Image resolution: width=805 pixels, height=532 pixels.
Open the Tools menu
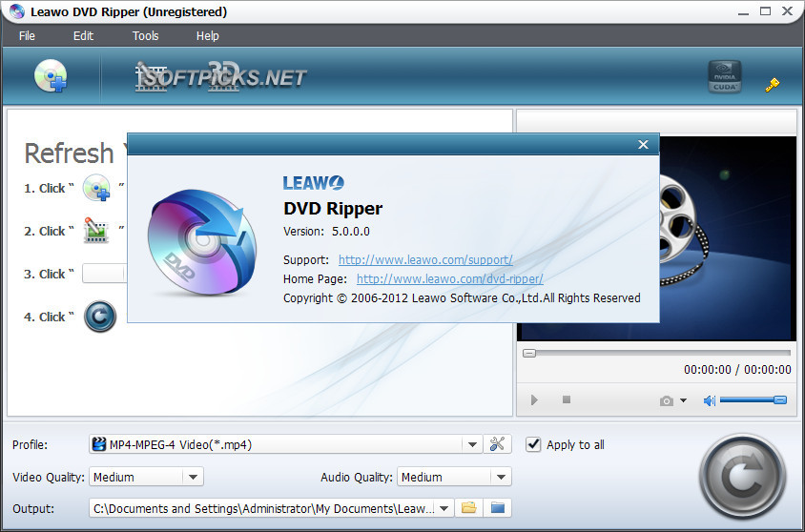(146, 36)
